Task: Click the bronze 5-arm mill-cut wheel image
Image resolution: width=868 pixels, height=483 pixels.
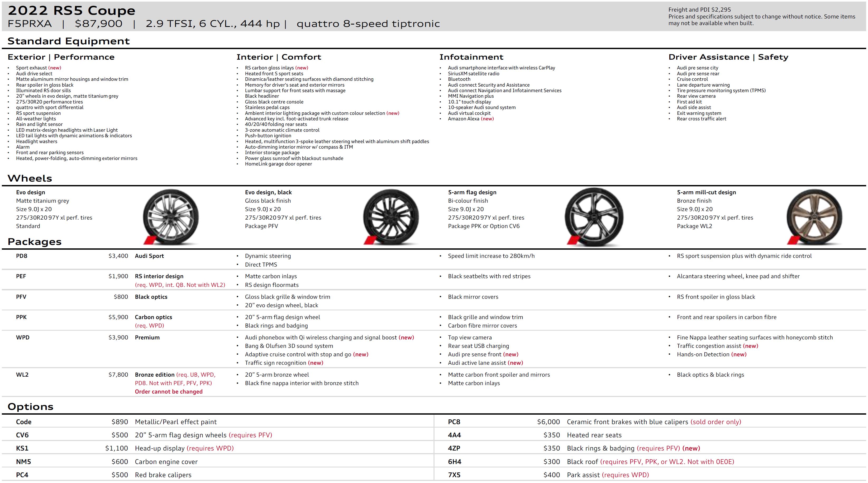Action: 814,217
